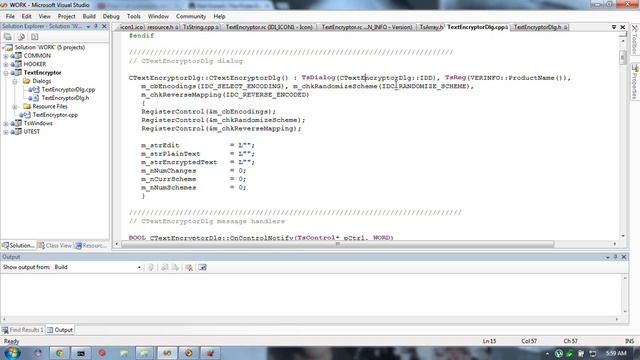
Task: Open Output panel window position dropdown arrow
Action: (608, 257)
